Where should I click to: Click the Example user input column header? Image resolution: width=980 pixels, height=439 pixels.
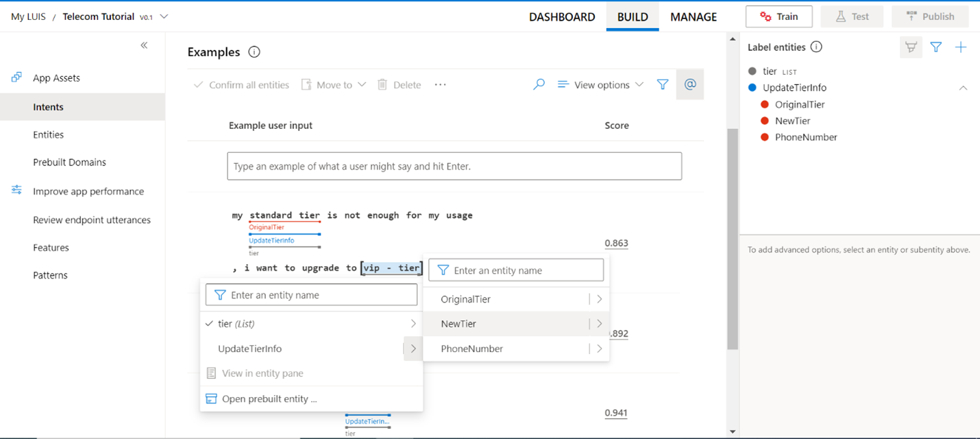click(x=271, y=126)
